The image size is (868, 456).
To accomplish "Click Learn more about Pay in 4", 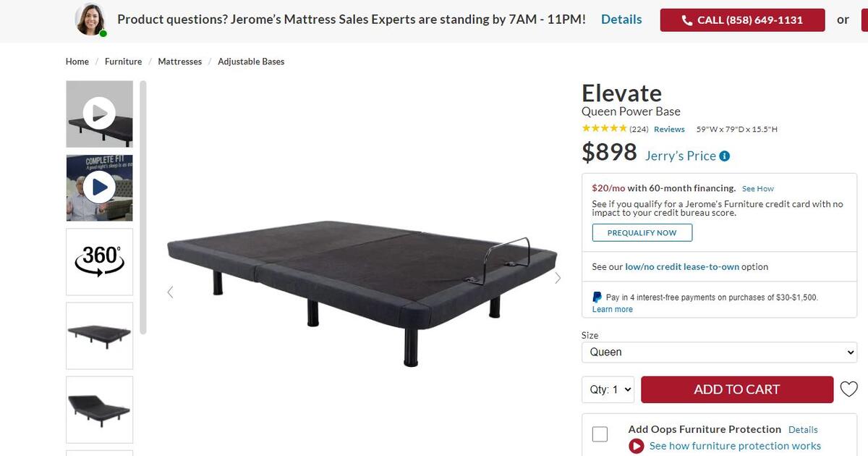I will 612,308.
